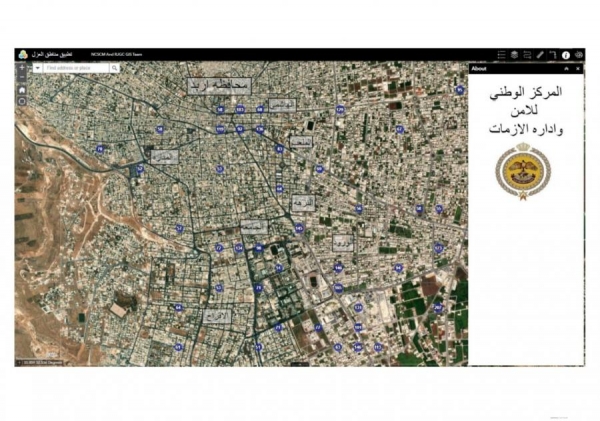Open the Layer List widget
Image resolution: width=600 pixels, height=421 pixels.
click(x=514, y=54)
